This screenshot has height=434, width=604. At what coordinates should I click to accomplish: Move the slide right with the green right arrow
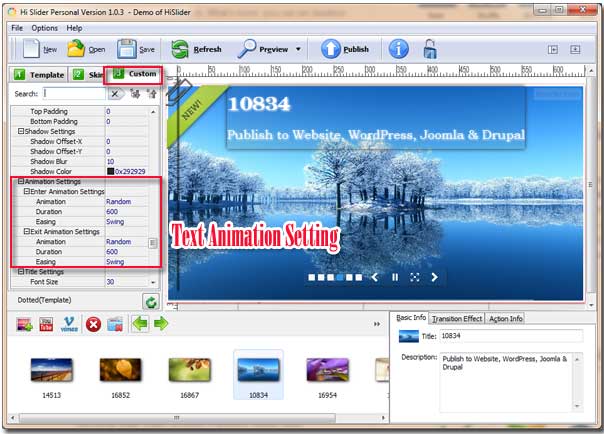click(x=161, y=323)
